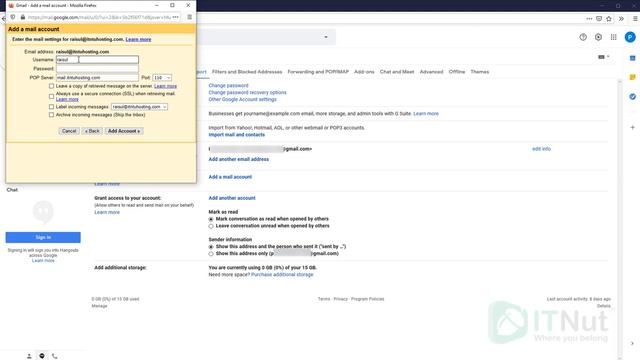The height and width of the screenshot is (360, 640).
Task: Bookmark this page with star icon
Action: tap(609, 18)
